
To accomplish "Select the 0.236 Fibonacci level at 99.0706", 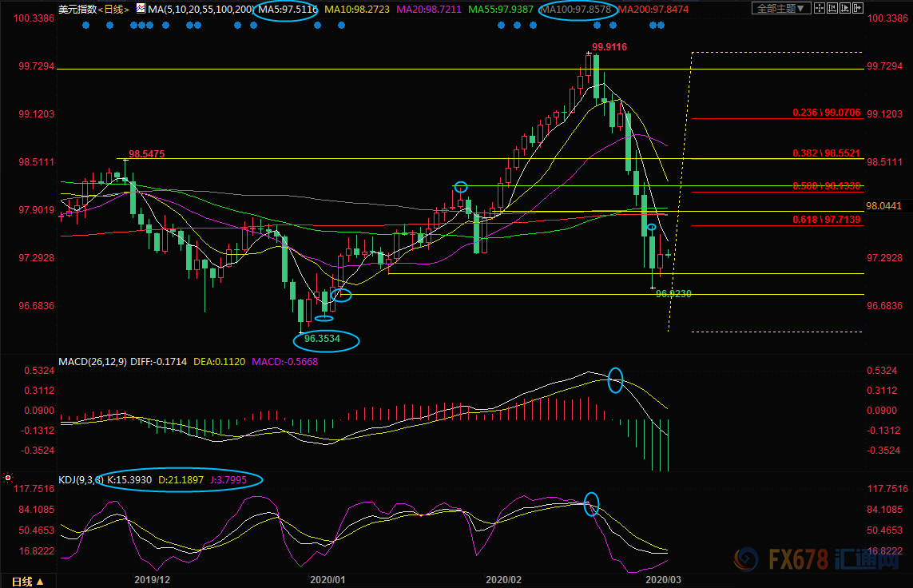I will 826,113.
